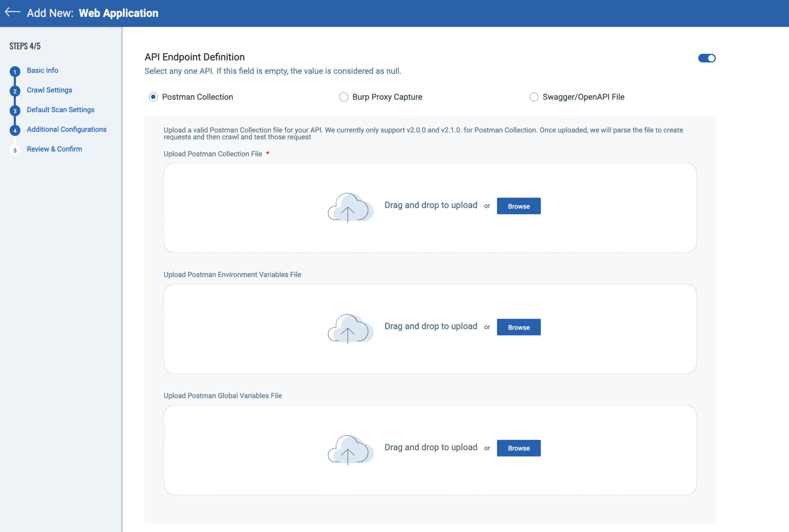789x532 pixels.
Task: Click Browse for the Global Variables File
Action: pyautogui.click(x=519, y=448)
